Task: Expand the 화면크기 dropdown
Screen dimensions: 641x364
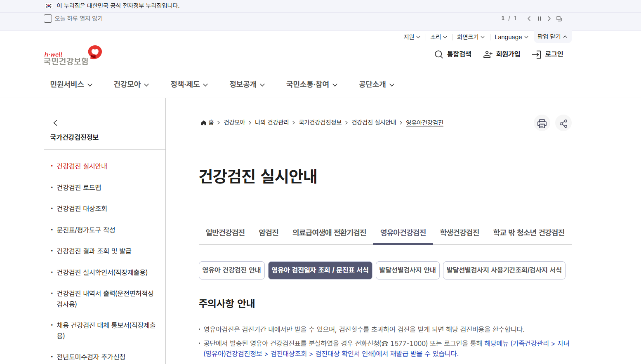Action: [471, 37]
